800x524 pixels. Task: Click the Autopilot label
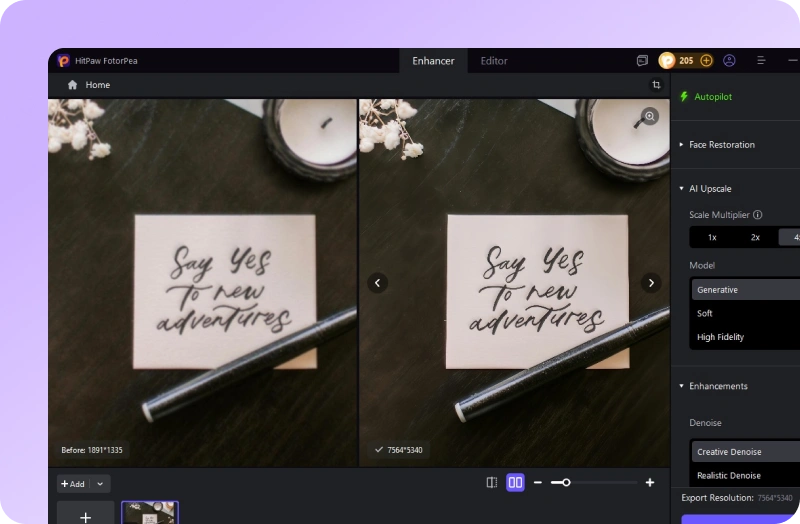tap(713, 96)
